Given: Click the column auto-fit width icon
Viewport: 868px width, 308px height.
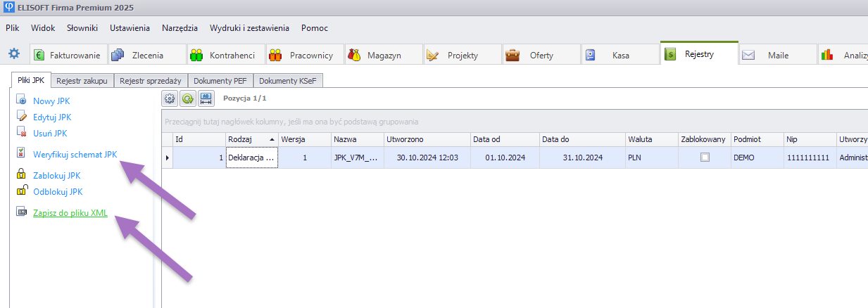Looking at the screenshot, I should click(206, 99).
